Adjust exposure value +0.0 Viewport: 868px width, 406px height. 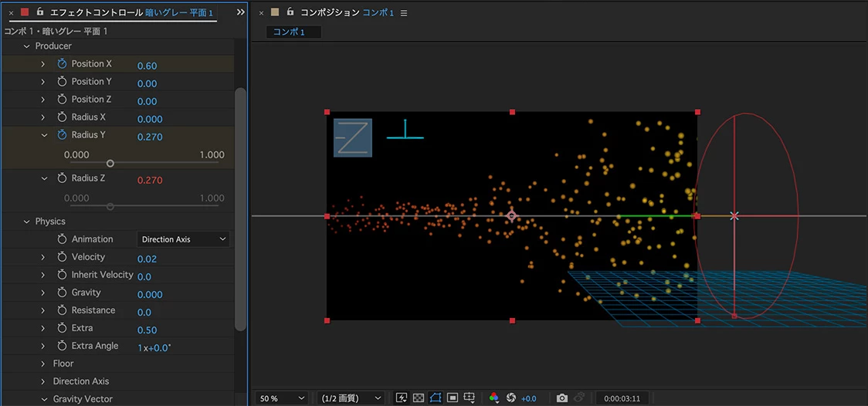pyautogui.click(x=529, y=398)
